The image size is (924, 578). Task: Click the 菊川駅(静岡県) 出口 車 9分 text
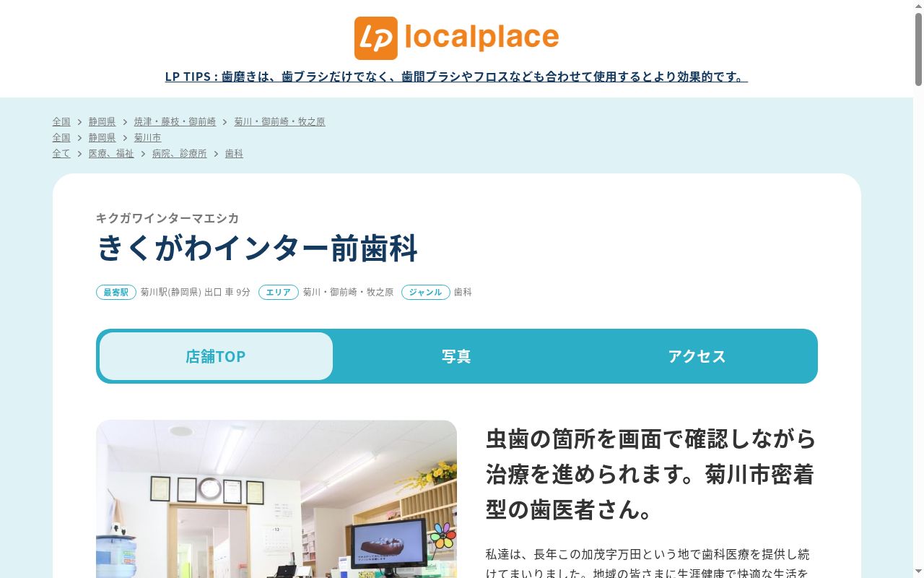pos(196,292)
